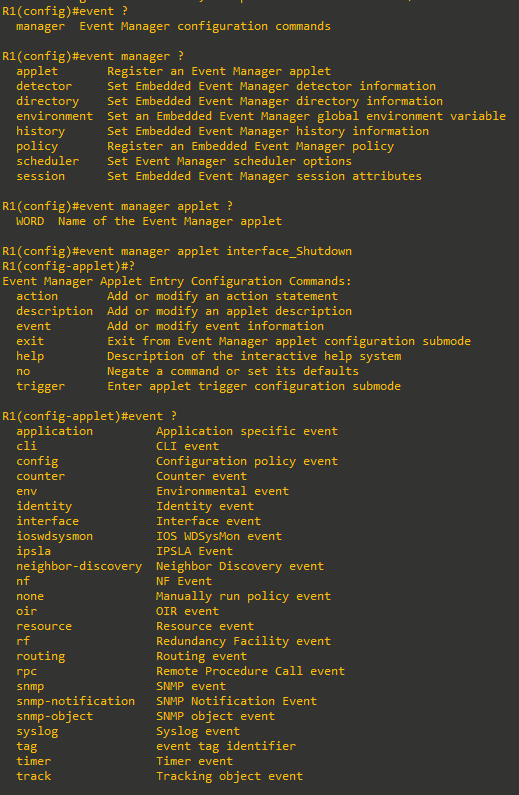Select the 'syslog' event type
Image resolution: width=519 pixels, height=795 pixels.
tap(37, 732)
